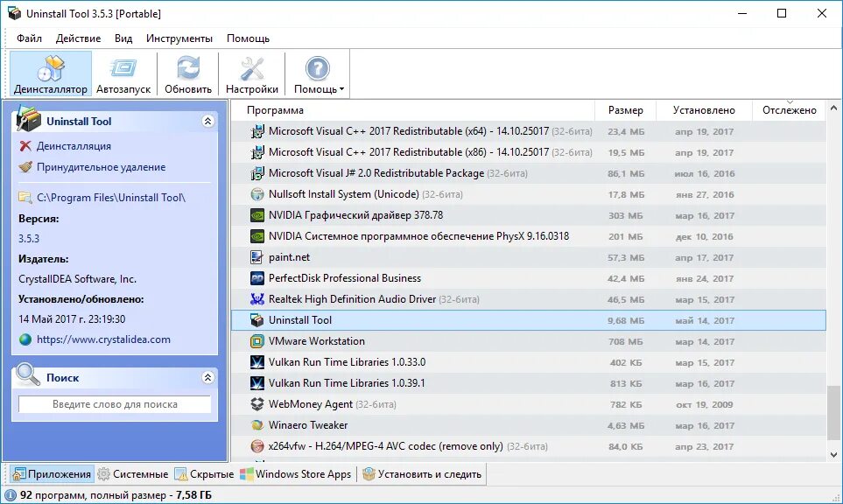Open the Помощь dropdown arrow
The width and height of the screenshot is (843, 504).
(x=341, y=89)
